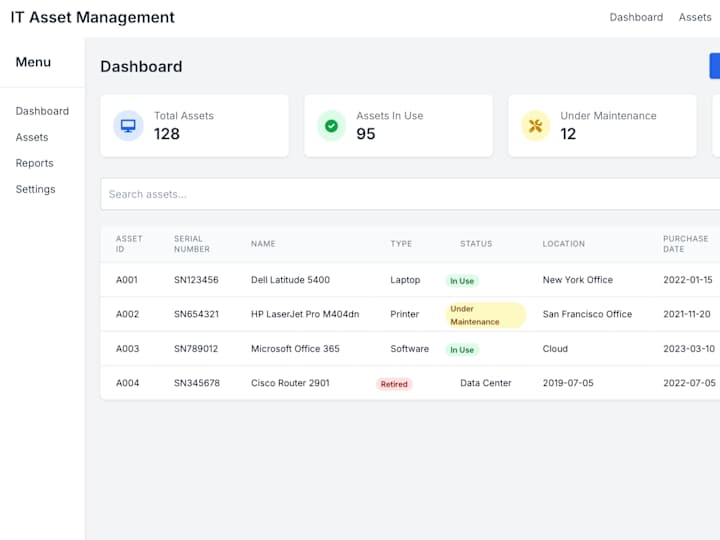Viewport: 720px width, 540px height.
Task: Select Dashboard in the sidebar menu
Action: [x=42, y=111]
